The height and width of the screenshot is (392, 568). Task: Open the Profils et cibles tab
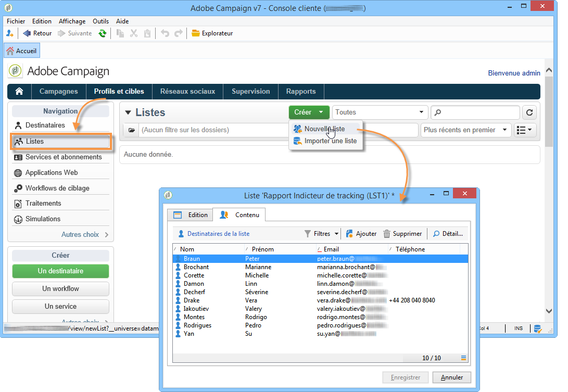119,91
